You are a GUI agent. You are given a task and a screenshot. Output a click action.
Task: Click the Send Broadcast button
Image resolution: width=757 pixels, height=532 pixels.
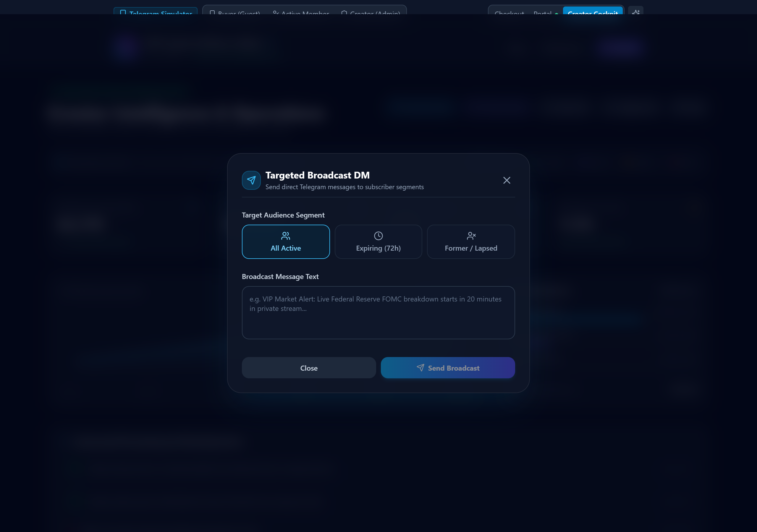tap(447, 367)
